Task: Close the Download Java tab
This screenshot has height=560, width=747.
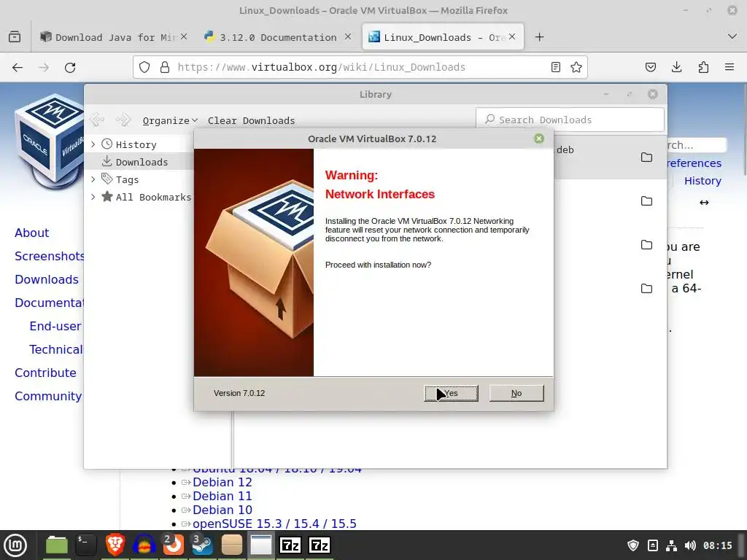Action: coord(184,36)
